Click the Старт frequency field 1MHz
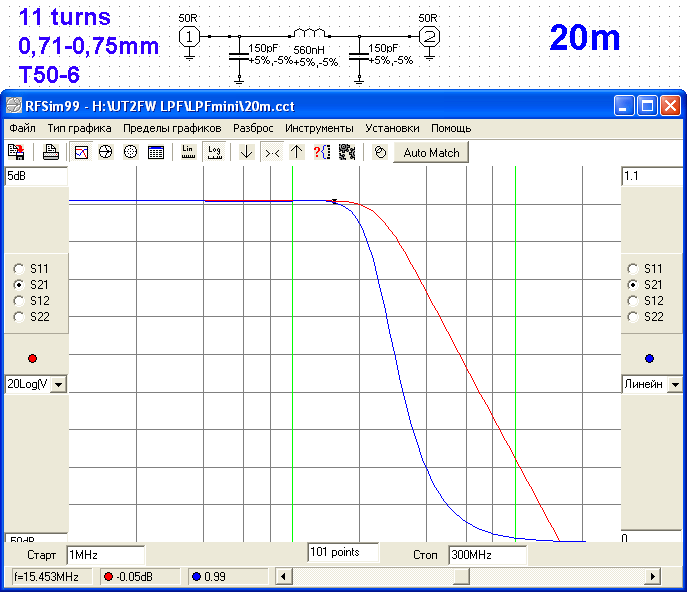This screenshot has height=594, width=688. (x=105, y=554)
